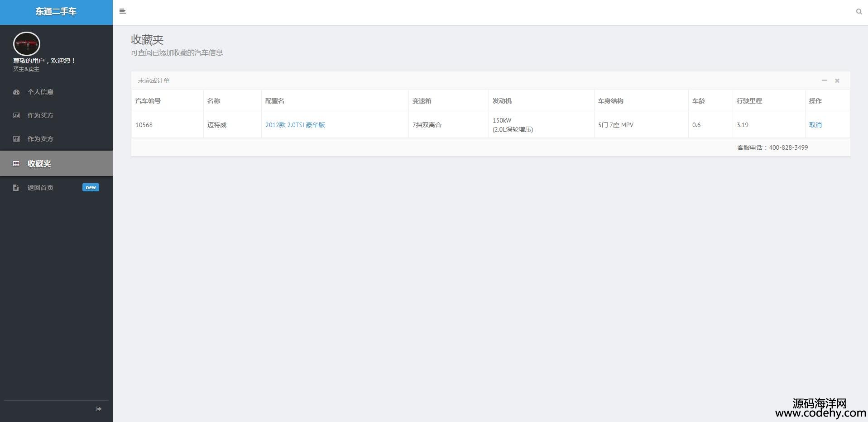Toggle the sidebar with the hamburger icon

click(x=122, y=11)
